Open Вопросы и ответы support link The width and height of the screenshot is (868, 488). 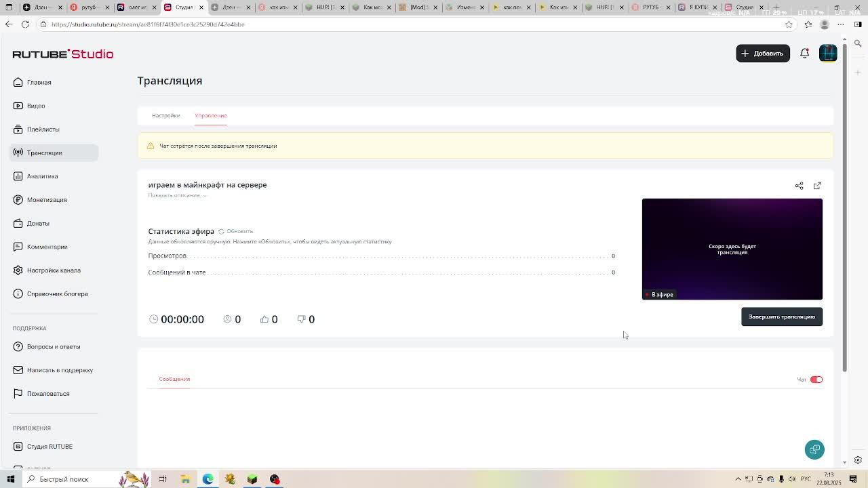pos(54,346)
